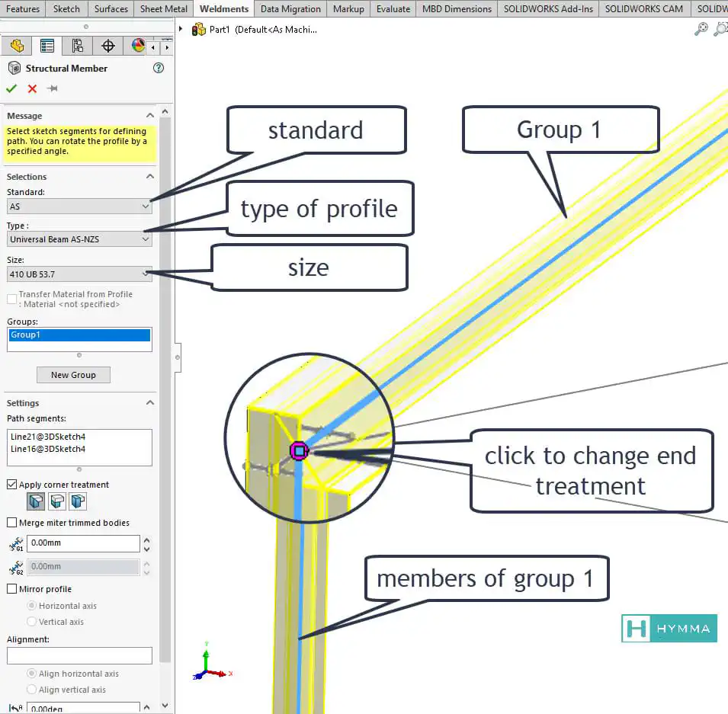Select Line16@3DSketch4 path segment
The width and height of the screenshot is (728, 714).
[48, 449]
